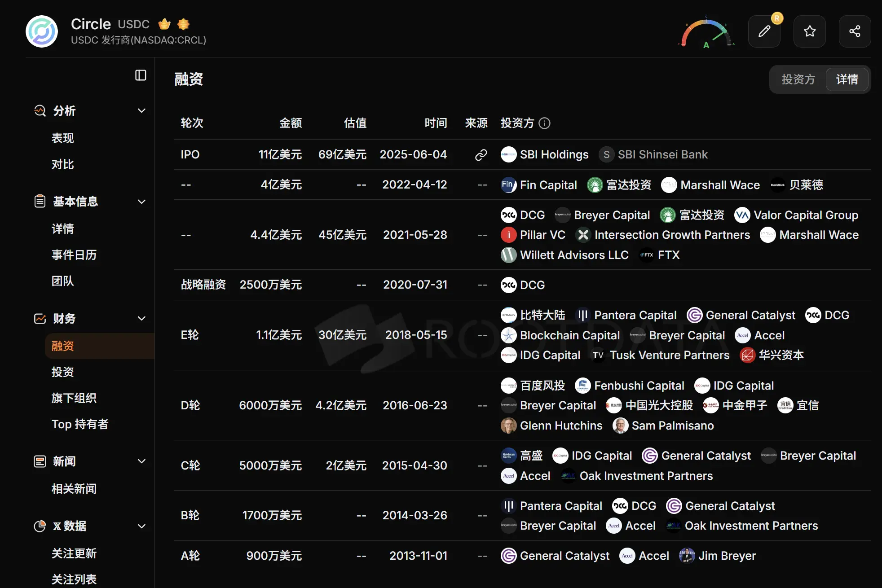Open 表现 in the sidebar

63,138
